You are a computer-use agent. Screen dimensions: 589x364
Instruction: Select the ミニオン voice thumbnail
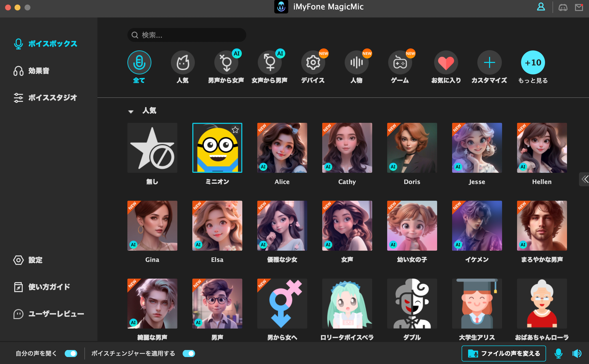coord(217,148)
